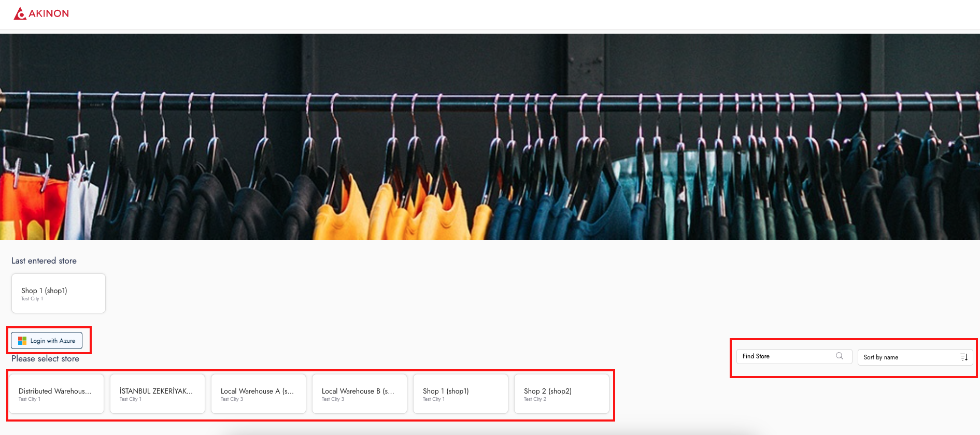Screen dimensions: 980x435
Task: Click Test City 2 label under Shop 2
Action: click(x=535, y=399)
